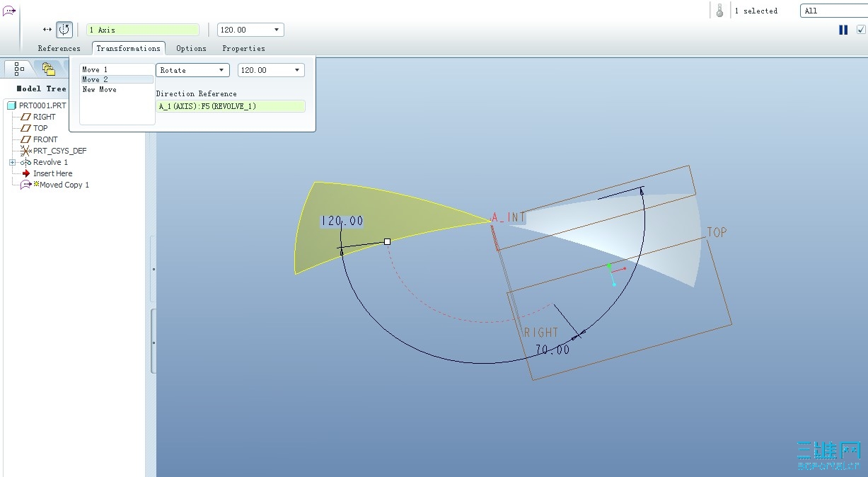Open the panel's 120.00 value dropdown
Image resolution: width=868 pixels, height=477 pixels.
(299, 70)
